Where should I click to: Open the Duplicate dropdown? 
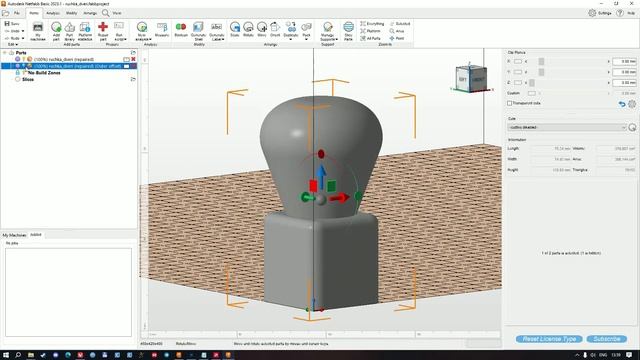[291, 38]
